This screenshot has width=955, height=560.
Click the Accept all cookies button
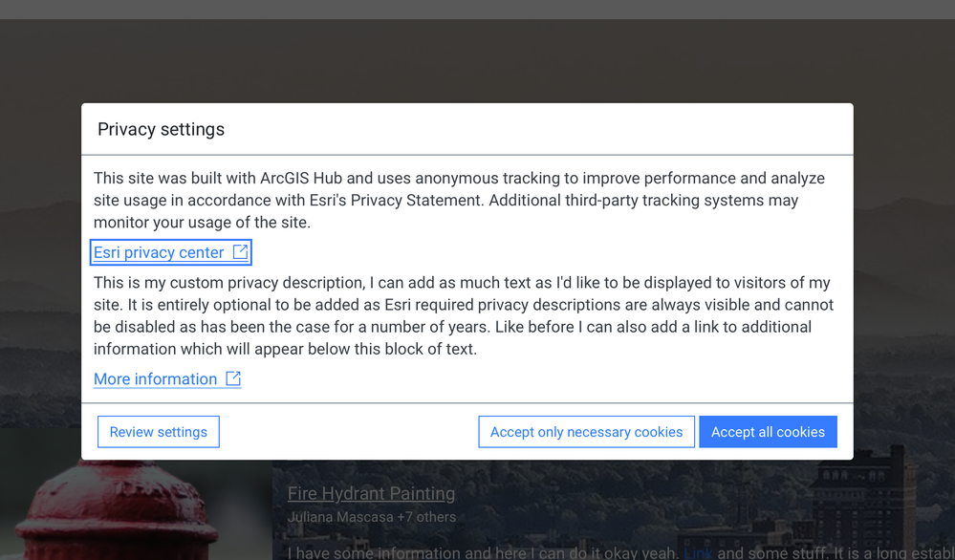(x=768, y=432)
